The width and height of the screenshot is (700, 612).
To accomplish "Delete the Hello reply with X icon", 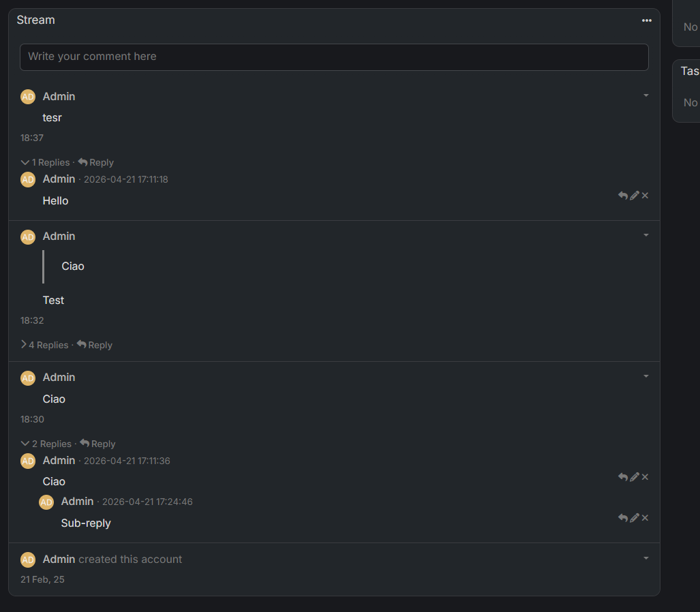I will 645,196.
